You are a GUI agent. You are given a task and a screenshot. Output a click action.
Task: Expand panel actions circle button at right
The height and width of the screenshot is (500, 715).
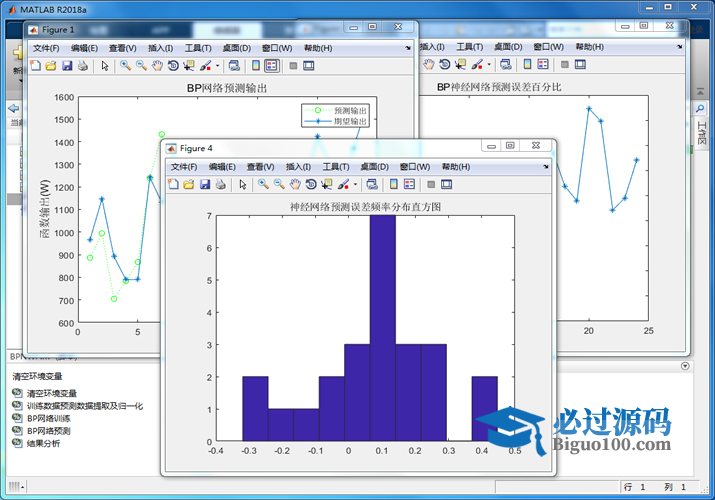pos(685,366)
